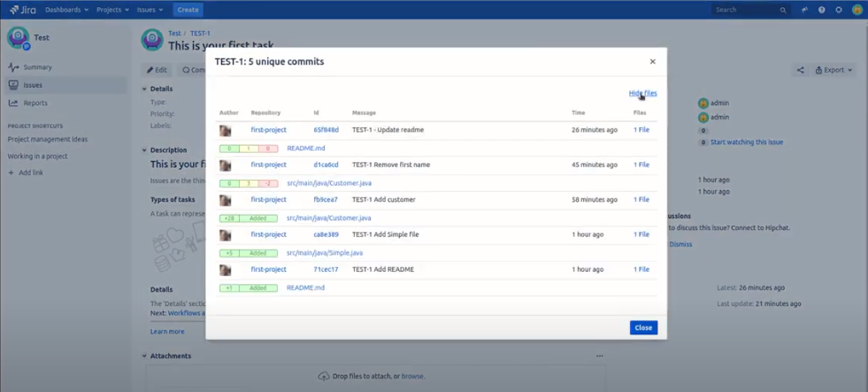The height and width of the screenshot is (392, 868).
Task: Click Add link in the sidebar
Action: pyautogui.click(x=26, y=173)
